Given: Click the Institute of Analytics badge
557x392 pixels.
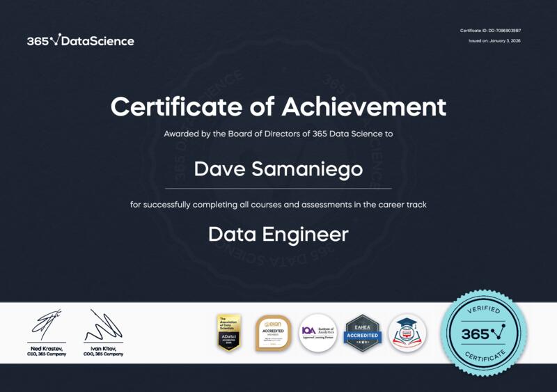Looking at the screenshot, I should pos(318,333).
